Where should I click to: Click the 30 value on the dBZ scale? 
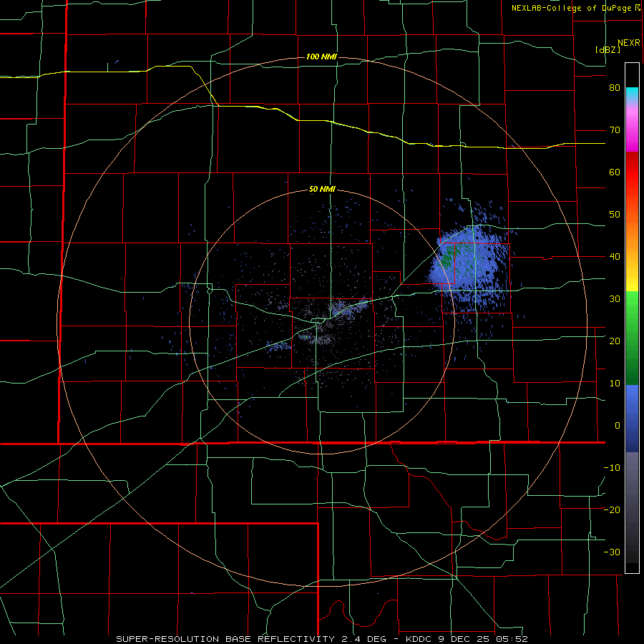point(615,298)
